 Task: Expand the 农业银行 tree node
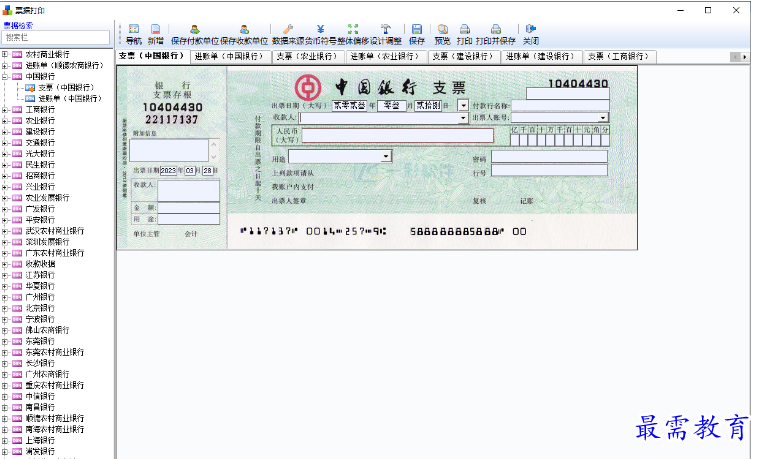point(5,121)
